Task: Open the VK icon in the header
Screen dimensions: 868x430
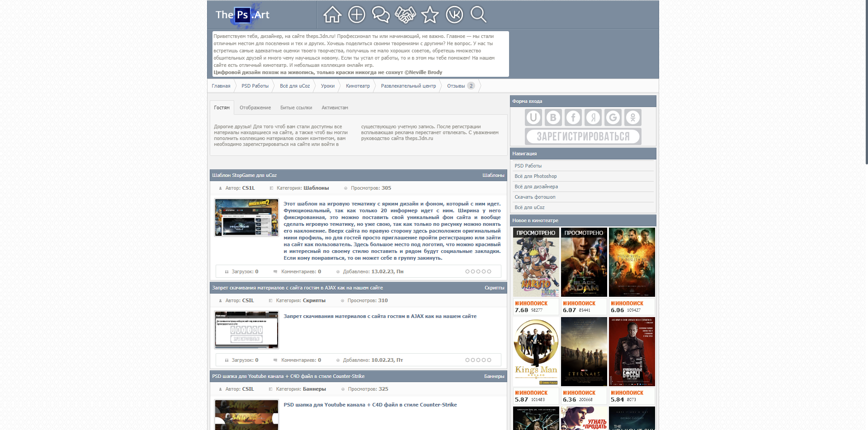Action: 454,15
